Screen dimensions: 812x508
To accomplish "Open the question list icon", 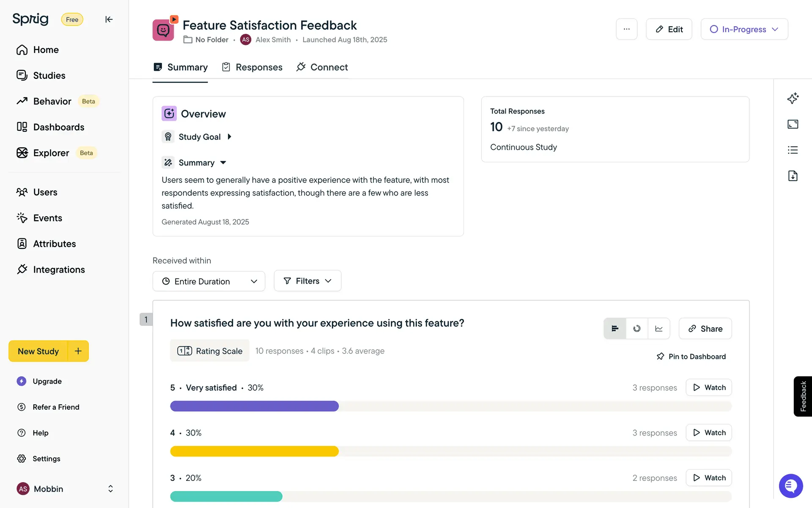I will 793,150.
